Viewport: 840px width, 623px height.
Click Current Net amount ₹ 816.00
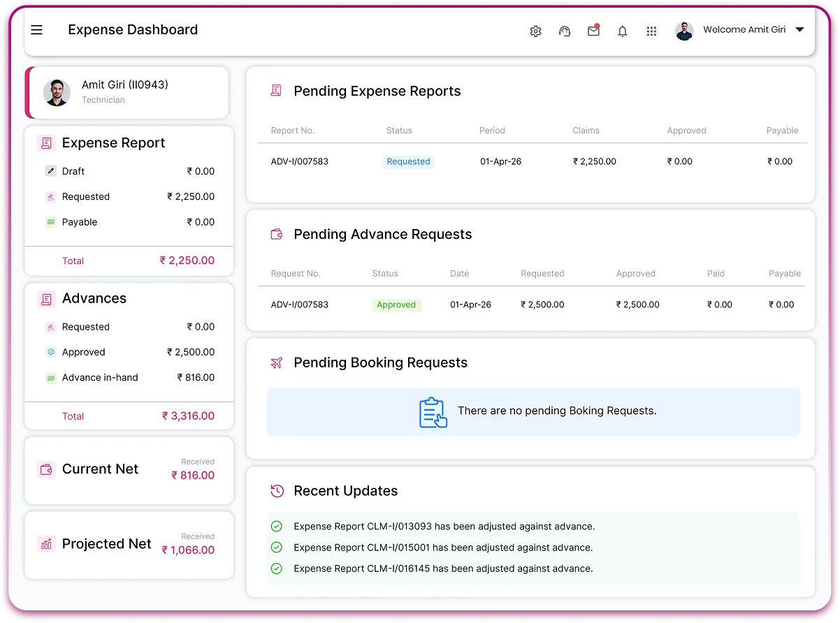pyautogui.click(x=193, y=476)
